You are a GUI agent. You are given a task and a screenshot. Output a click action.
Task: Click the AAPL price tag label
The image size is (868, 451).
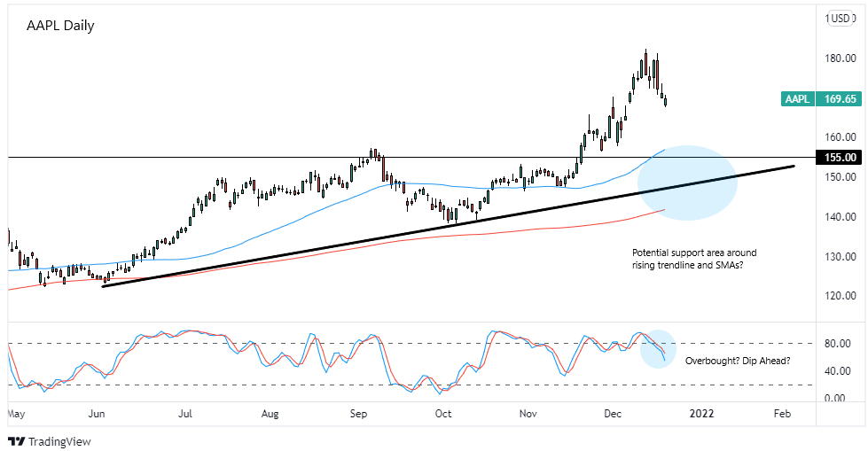click(x=797, y=99)
